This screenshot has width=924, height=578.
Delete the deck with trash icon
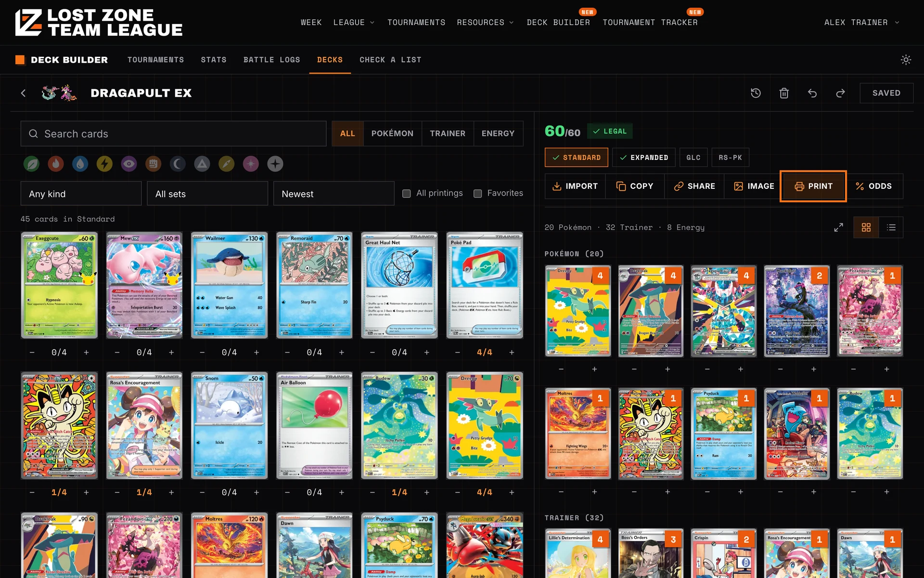784,93
